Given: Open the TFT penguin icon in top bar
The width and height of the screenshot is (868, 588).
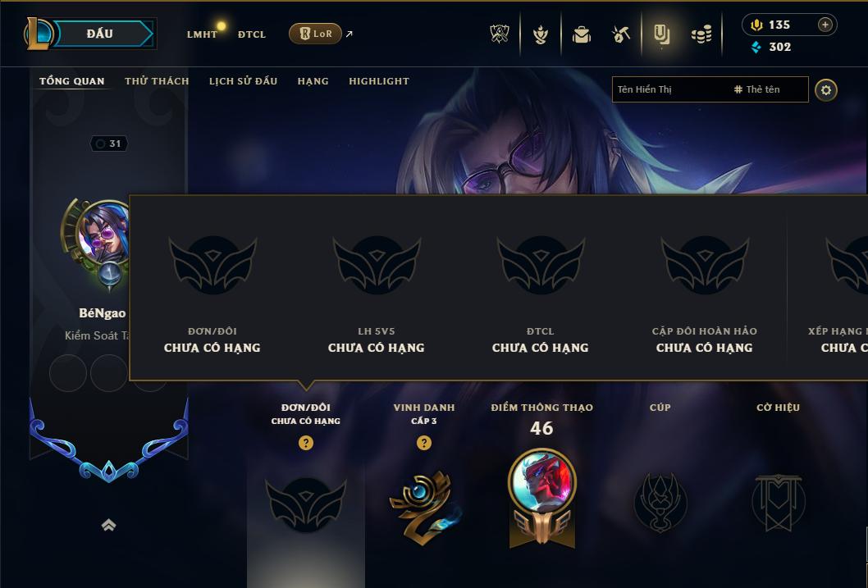Looking at the screenshot, I should tap(541, 34).
